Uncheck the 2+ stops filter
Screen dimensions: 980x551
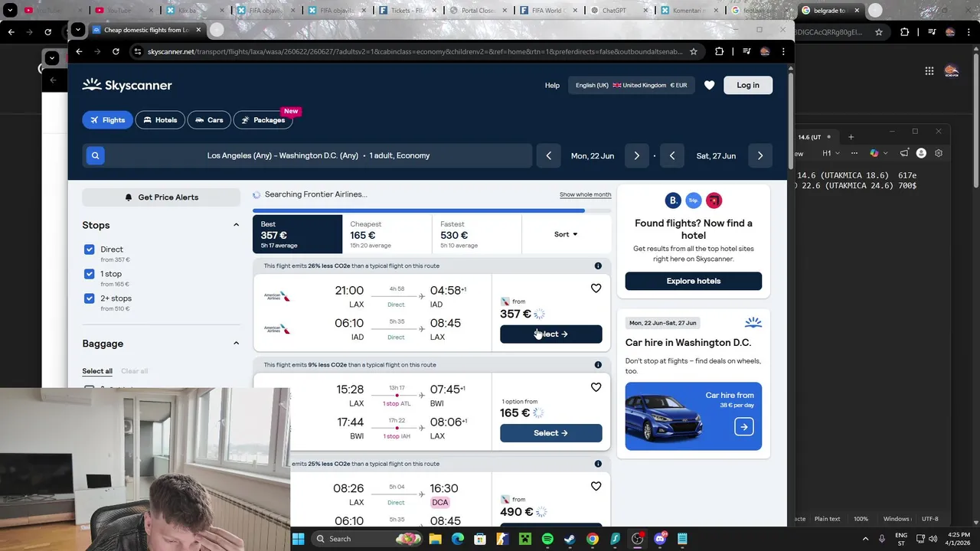pos(90,298)
